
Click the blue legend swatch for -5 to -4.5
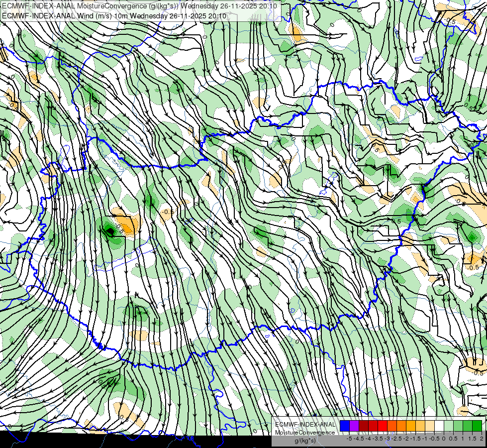[x=344, y=426]
